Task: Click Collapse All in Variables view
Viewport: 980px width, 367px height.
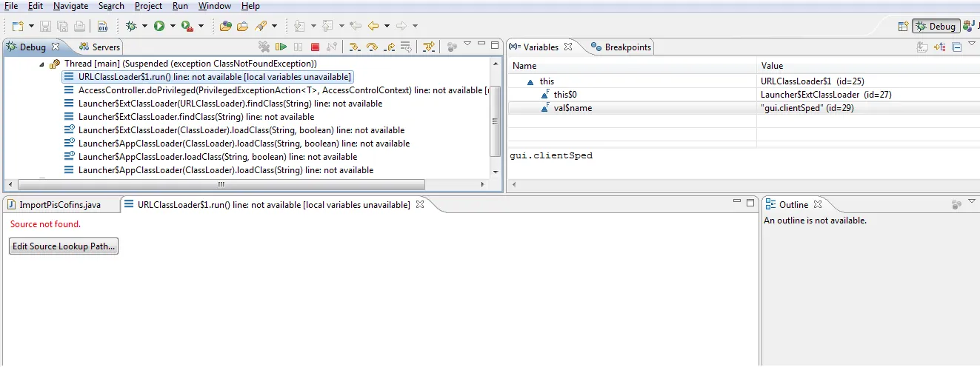Action: coord(956,47)
